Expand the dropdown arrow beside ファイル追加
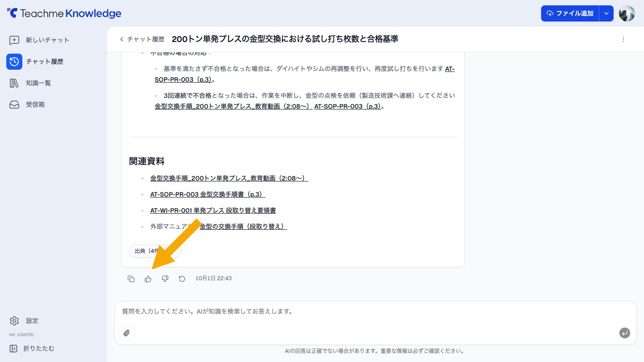This screenshot has width=644, height=362. click(x=606, y=13)
